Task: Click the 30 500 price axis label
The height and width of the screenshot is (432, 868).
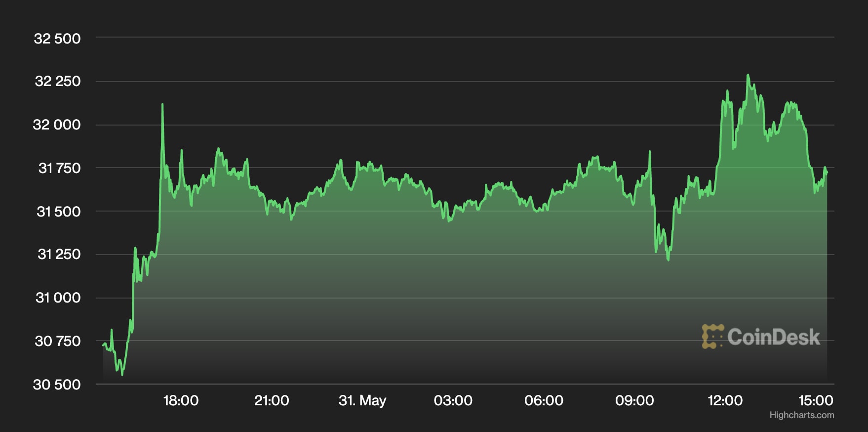Action: click(57, 385)
